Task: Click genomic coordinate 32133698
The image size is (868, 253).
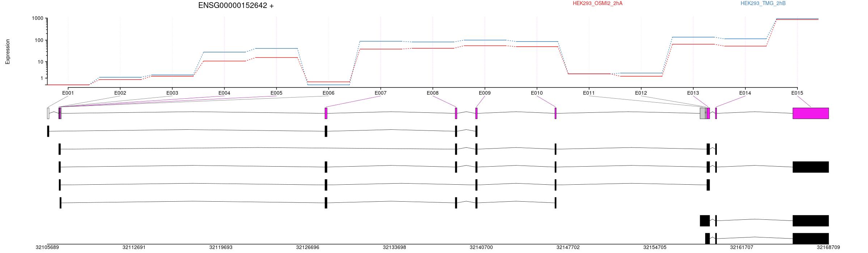Action: pyautogui.click(x=395, y=248)
